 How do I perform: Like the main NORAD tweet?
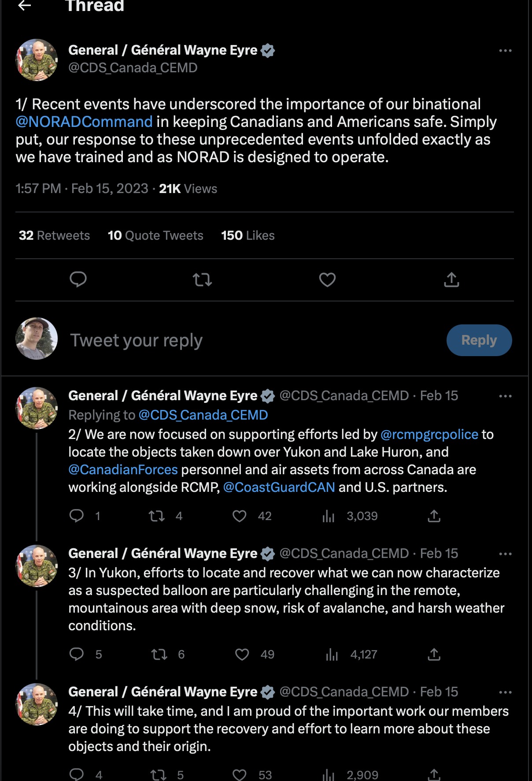pyautogui.click(x=327, y=279)
